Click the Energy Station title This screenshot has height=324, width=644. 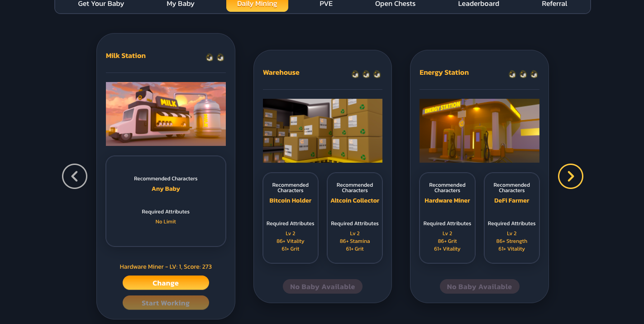(x=444, y=73)
